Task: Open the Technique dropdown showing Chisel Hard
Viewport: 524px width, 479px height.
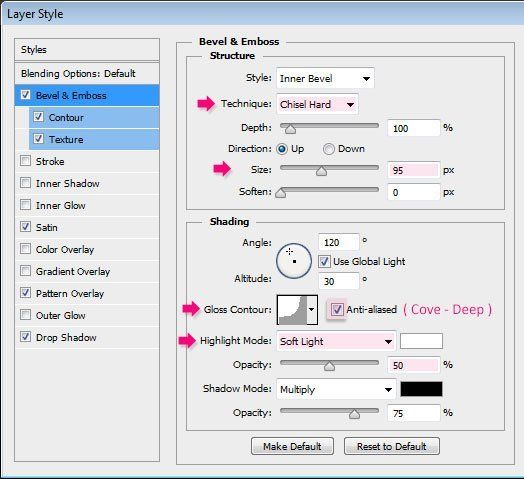Action: pos(317,105)
